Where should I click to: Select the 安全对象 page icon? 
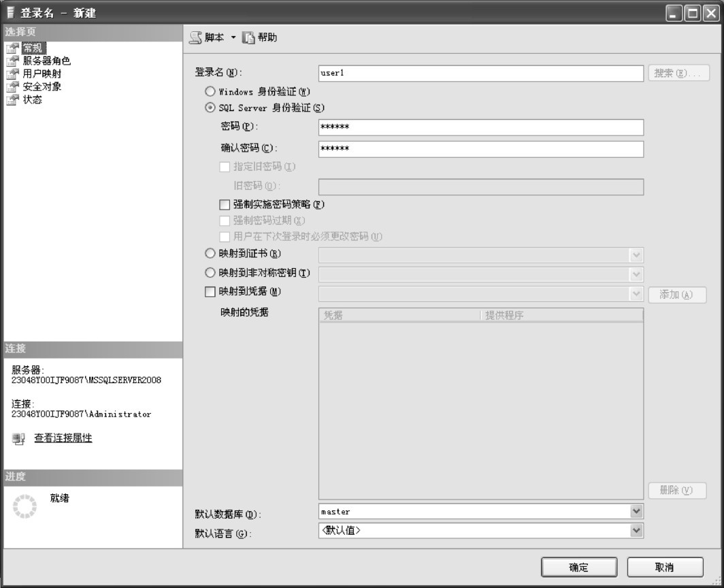(12, 87)
